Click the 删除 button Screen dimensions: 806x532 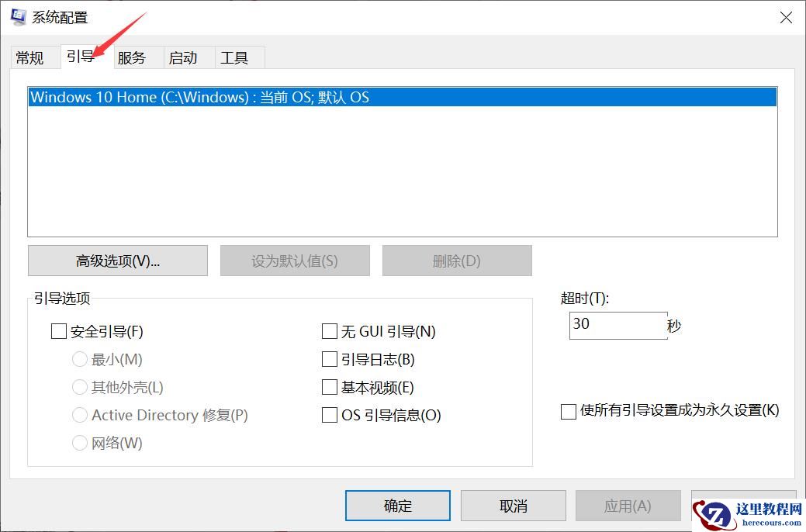[457, 260]
